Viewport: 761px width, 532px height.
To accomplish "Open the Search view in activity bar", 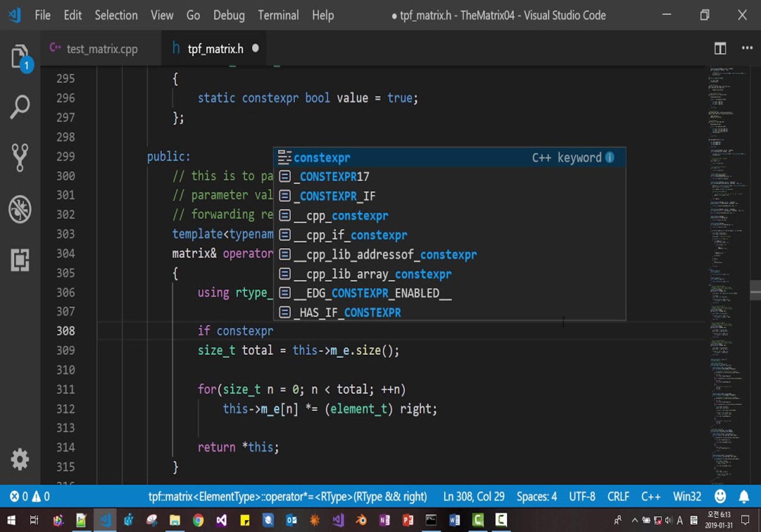I will [20, 107].
